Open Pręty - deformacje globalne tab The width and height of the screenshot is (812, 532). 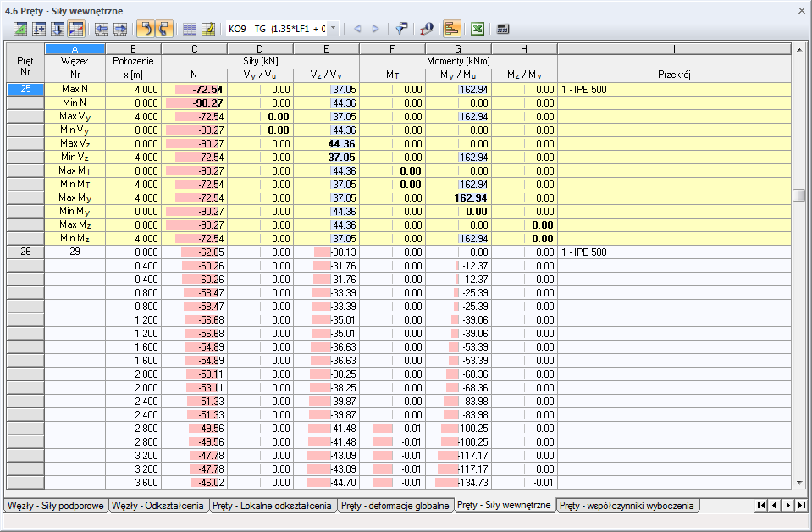(395, 506)
